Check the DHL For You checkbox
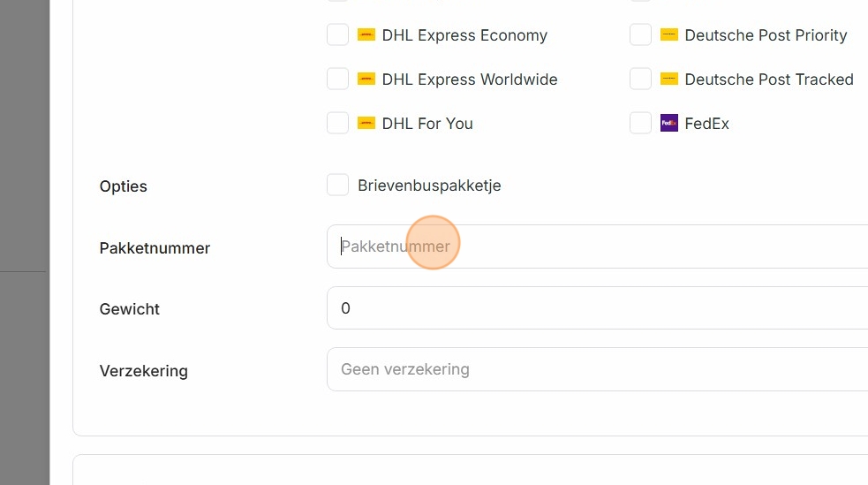The width and height of the screenshot is (868, 485). tap(337, 124)
